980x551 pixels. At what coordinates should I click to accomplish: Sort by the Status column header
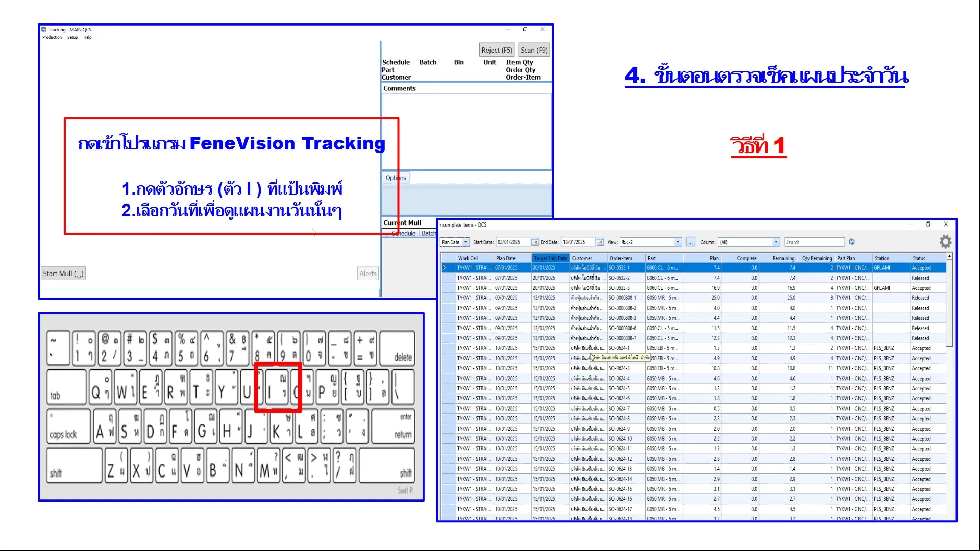(929, 258)
